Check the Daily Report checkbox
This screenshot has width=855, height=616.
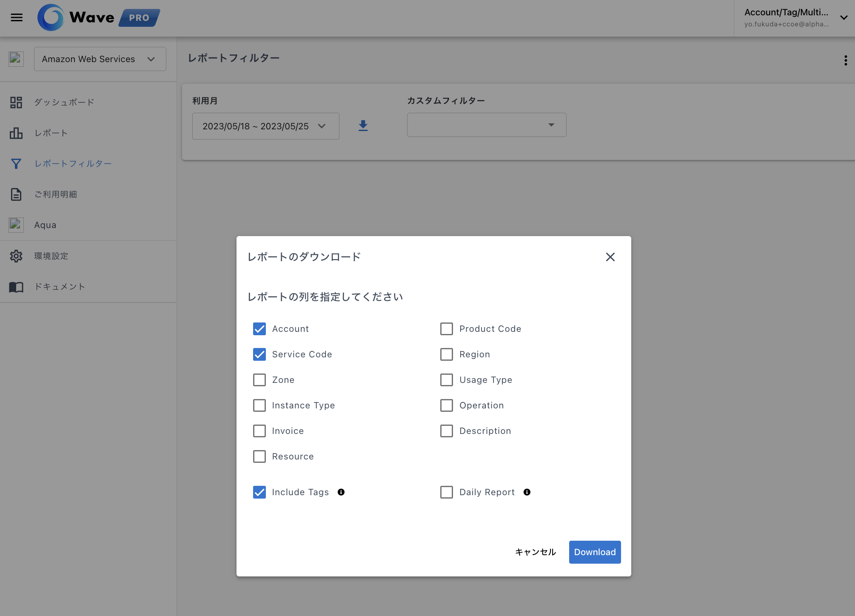pos(447,492)
